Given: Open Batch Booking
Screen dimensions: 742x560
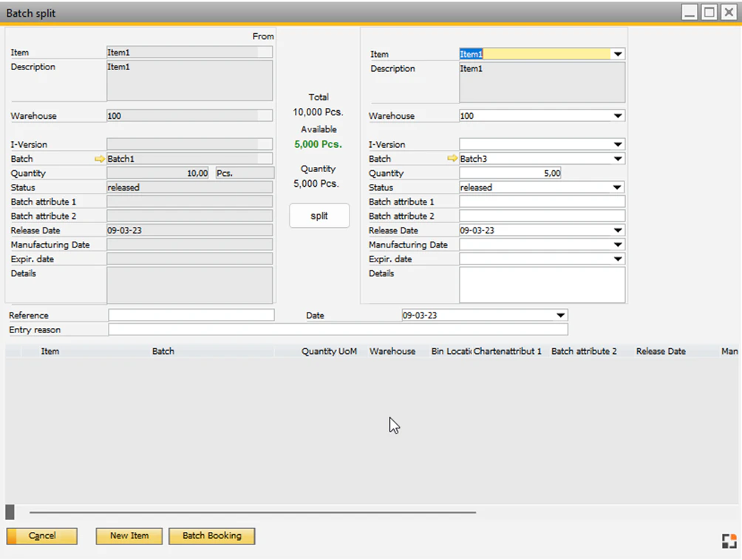Looking at the screenshot, I should [211, 536].
